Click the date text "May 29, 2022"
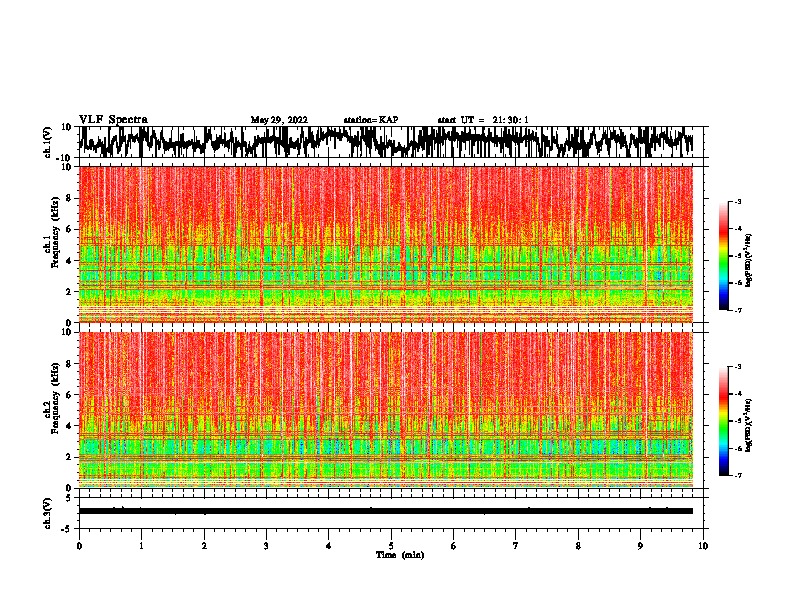 279,120
